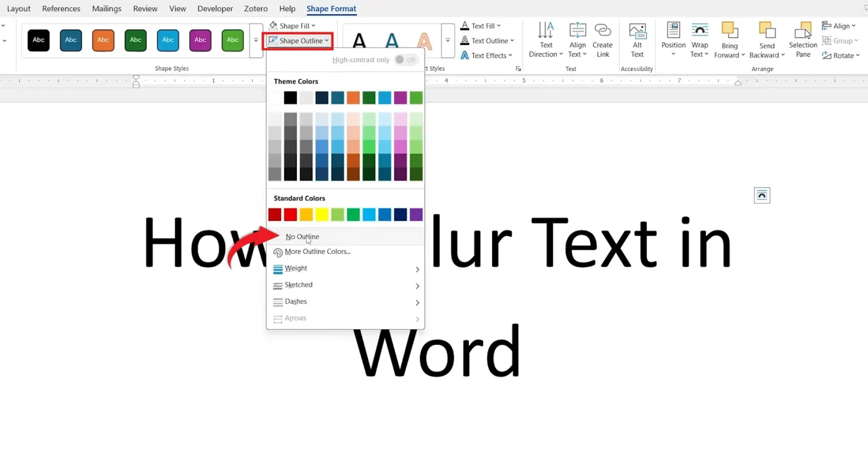Apply the dark teal Abc shape style
868x468 pixels.
coord(71,40)
